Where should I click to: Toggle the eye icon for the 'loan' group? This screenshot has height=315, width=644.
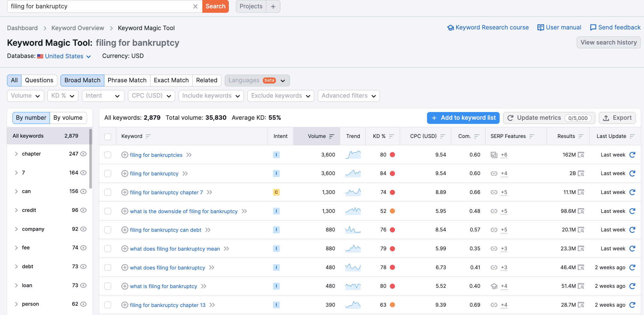[83, 286]
